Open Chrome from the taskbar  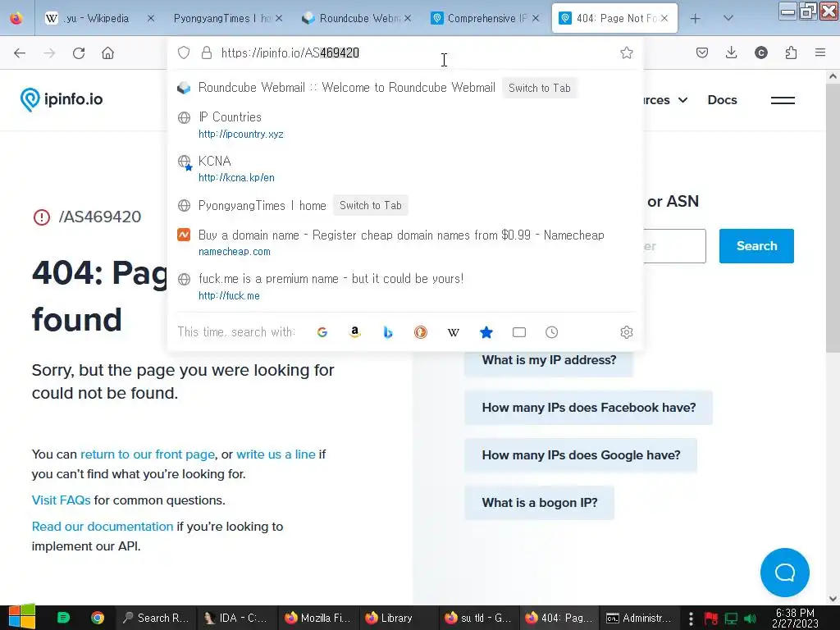pos(98,618)
